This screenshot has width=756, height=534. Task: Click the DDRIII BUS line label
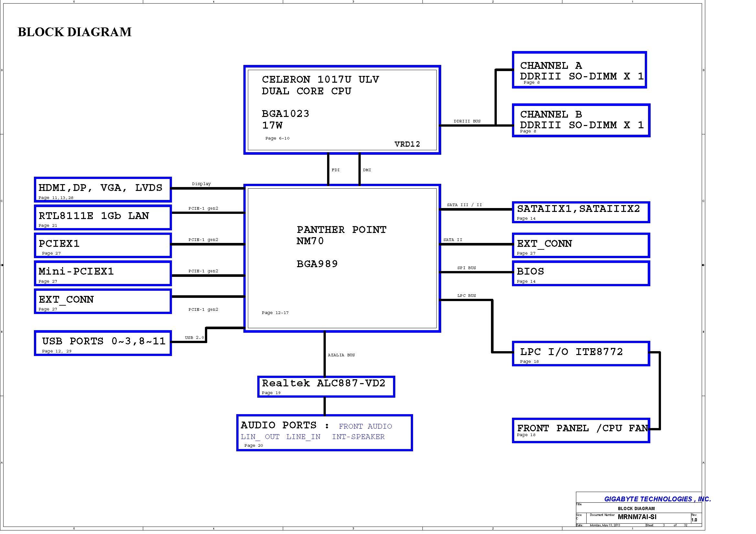[467, 121]
